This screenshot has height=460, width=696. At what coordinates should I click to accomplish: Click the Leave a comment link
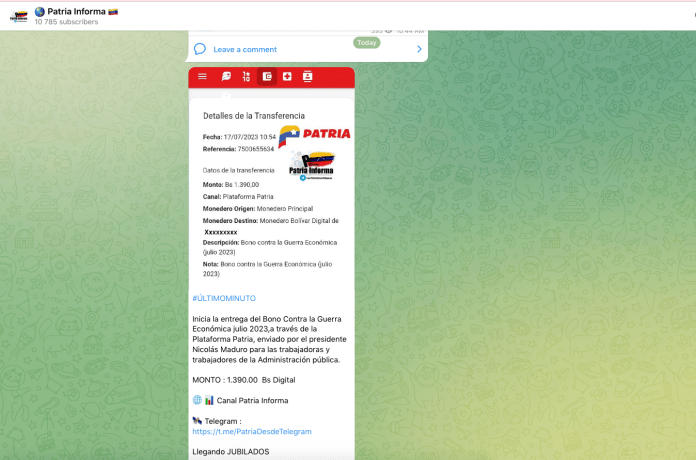click(245, 50)
